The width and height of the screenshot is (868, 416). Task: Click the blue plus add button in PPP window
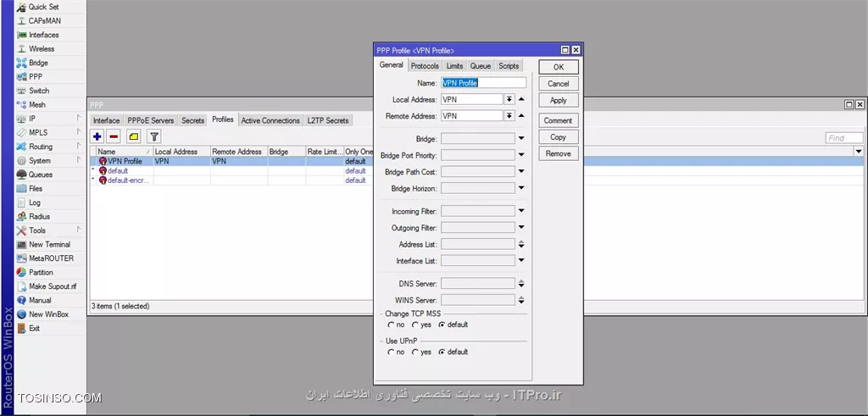(x=97, y=136)
